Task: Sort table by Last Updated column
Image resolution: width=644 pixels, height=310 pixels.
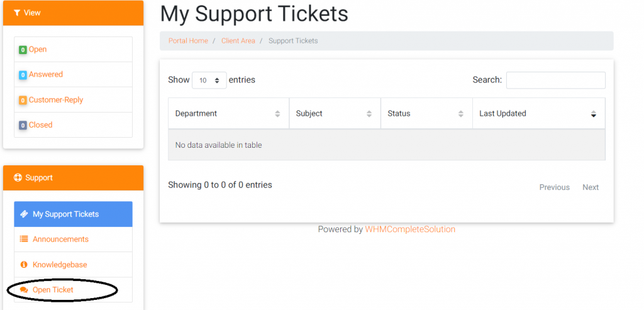Action: pos(538,114)
